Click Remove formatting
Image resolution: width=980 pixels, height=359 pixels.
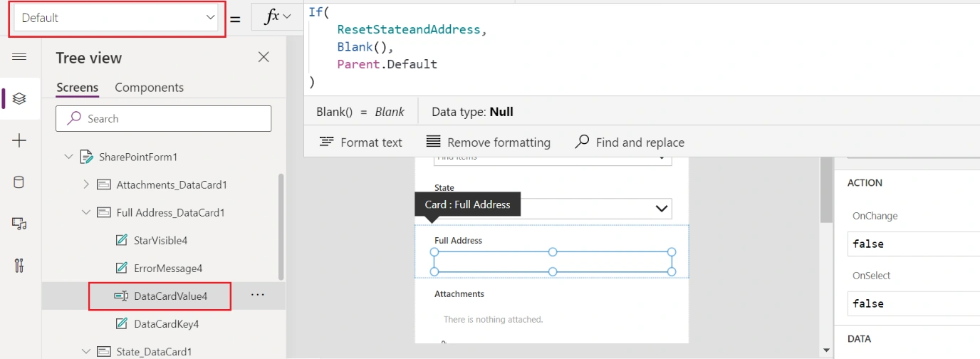coord(489,142)
